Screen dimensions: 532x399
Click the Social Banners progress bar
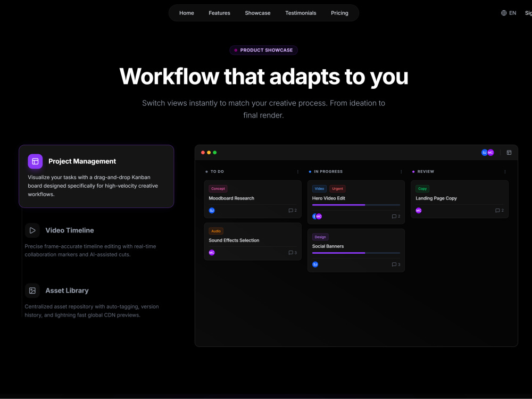[x=356, y=253]
